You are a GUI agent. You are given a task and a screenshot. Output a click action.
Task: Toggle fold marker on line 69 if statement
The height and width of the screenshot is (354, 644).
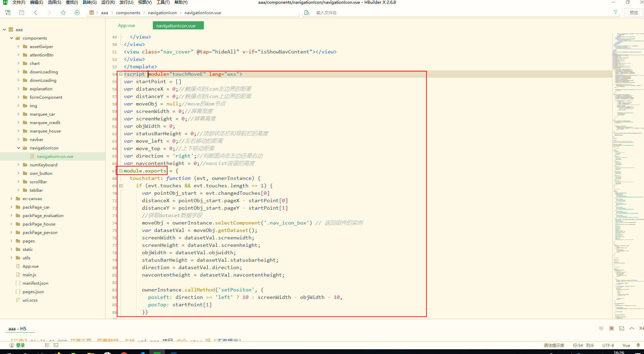click(121, 186)
